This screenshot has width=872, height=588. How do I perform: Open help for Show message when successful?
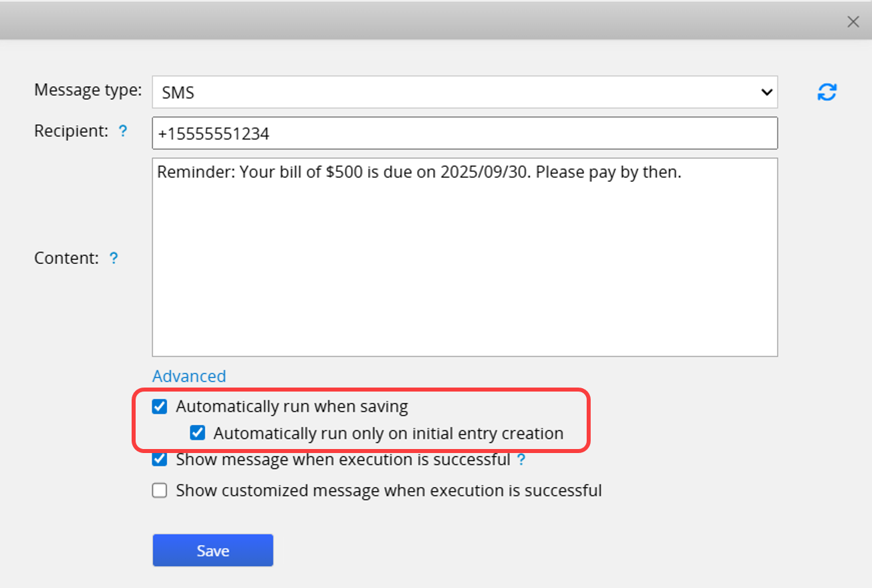521,460
